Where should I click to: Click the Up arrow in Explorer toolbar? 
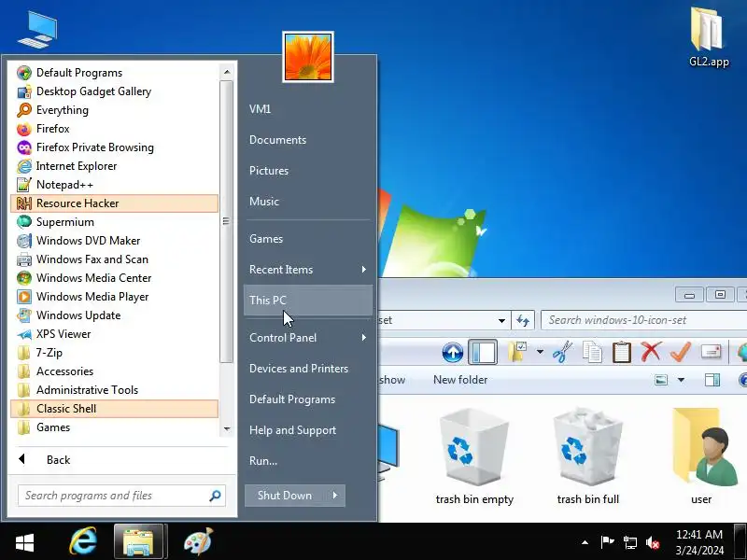(x=453, y=353)
